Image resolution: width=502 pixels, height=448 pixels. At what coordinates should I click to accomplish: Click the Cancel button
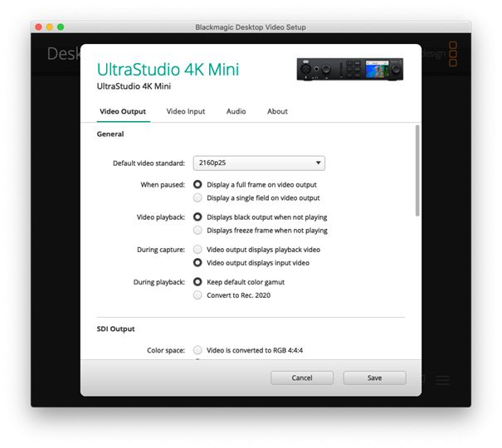[x=302, y=378]
